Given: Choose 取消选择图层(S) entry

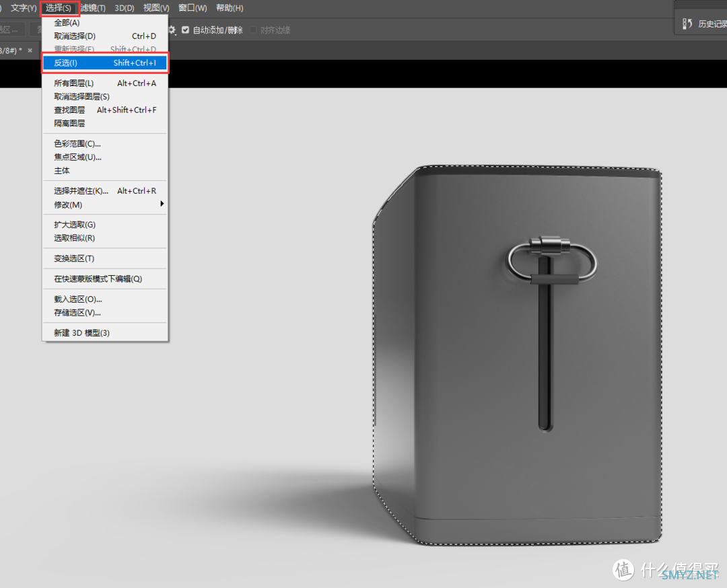Looking at the screenshot, I should pos(105,96).
